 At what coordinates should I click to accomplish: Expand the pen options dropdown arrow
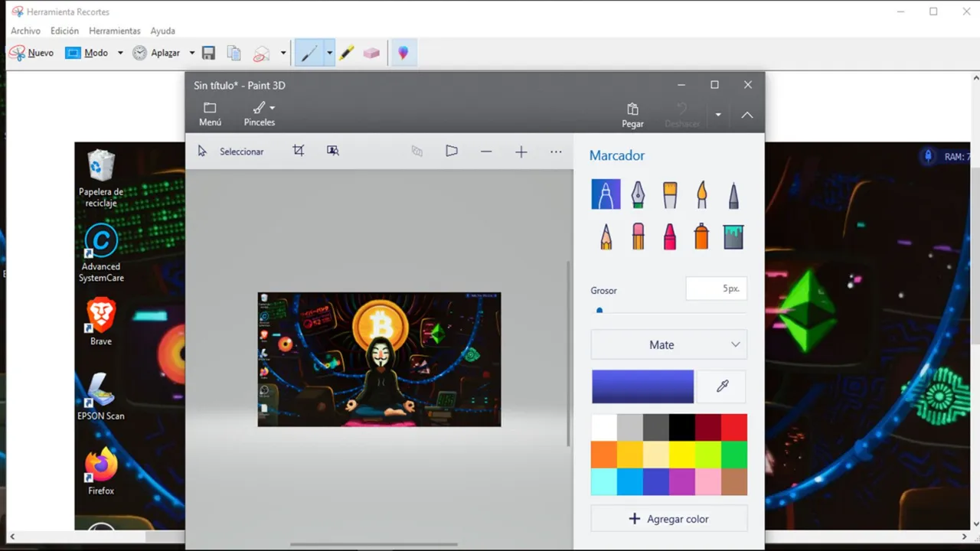click(330, 53)
